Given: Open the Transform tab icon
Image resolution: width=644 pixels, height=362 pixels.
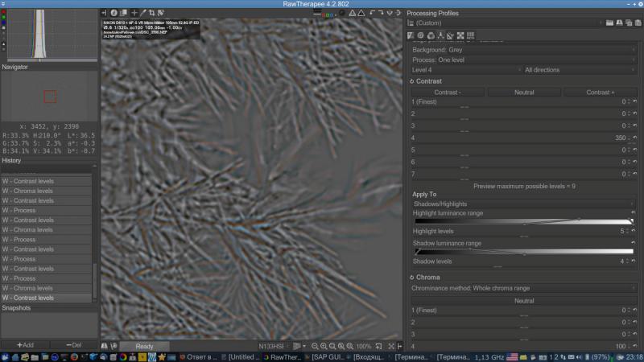Looking at the screenshot, I should pos(451,35).
